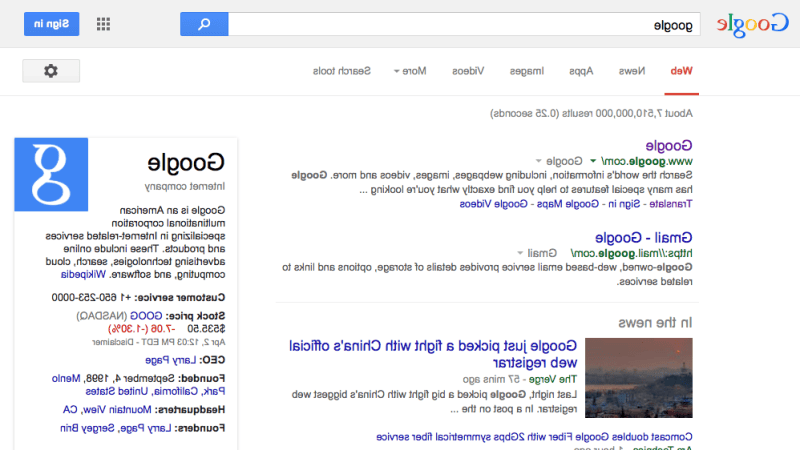
Task: Open Comcast doubles Google Fiber news link
Action: [534, 437]
